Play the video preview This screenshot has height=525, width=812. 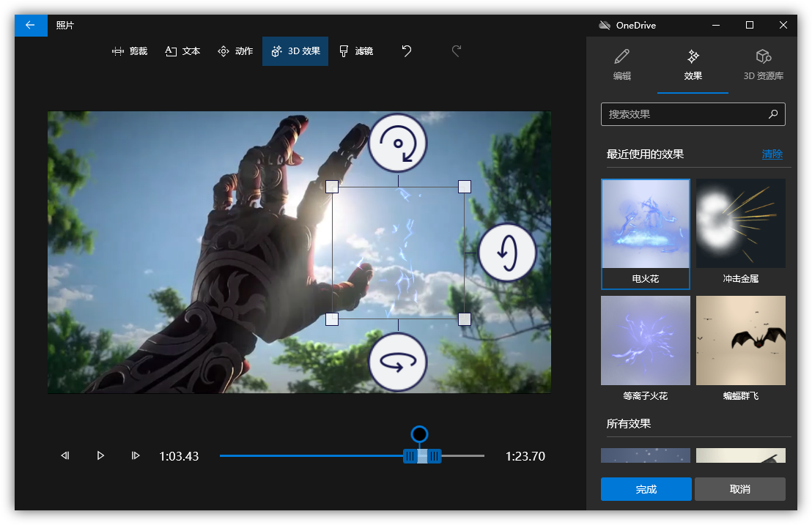[100, 455]
